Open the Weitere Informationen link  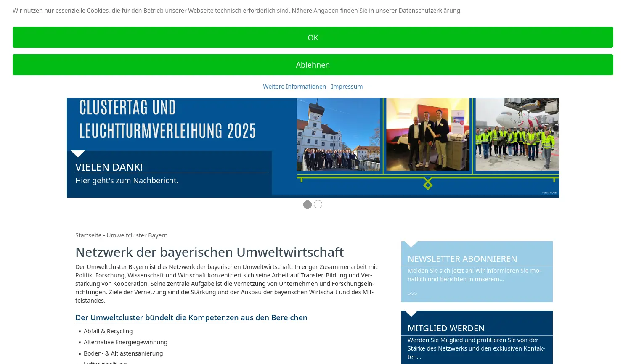(294, 86)
